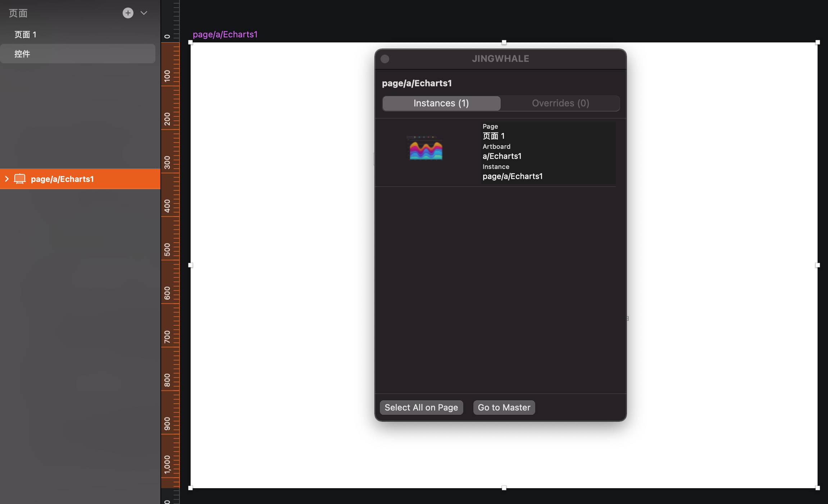Click the Go to Master button

point(504,408)
